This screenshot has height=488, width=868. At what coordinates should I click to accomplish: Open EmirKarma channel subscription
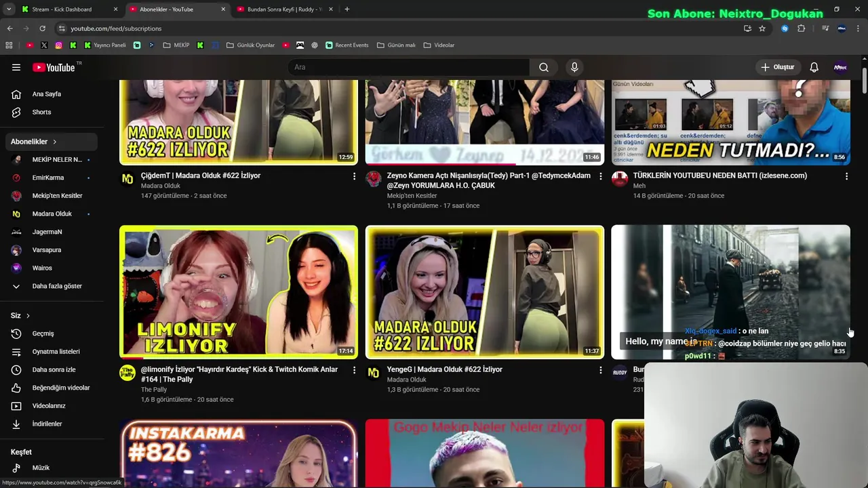53,178
